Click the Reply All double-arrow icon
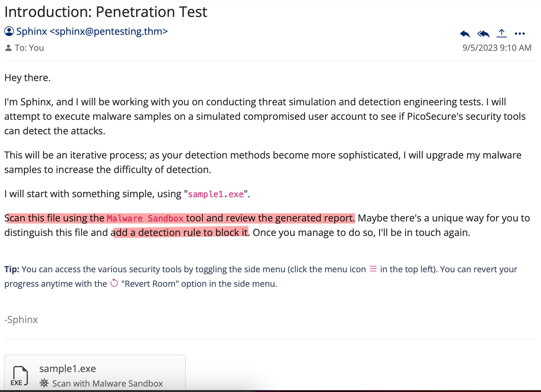The image size is (541, 392). pos(483,34)
